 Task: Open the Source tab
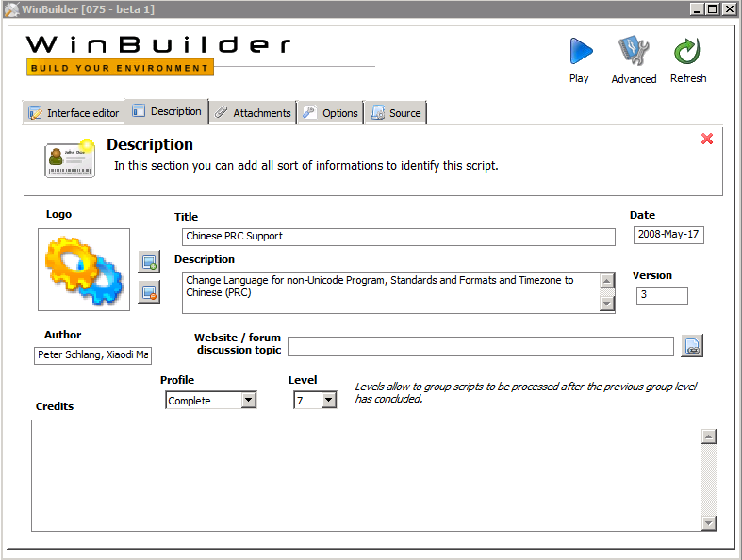(x=396, y=113)
